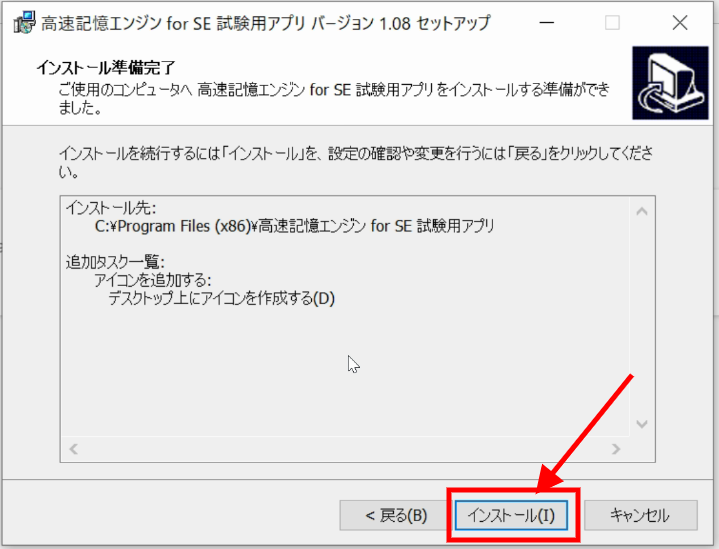The width and height of the screenshot is (719, 549).
Task: Minimize the setup window
Action: [547, 22]
